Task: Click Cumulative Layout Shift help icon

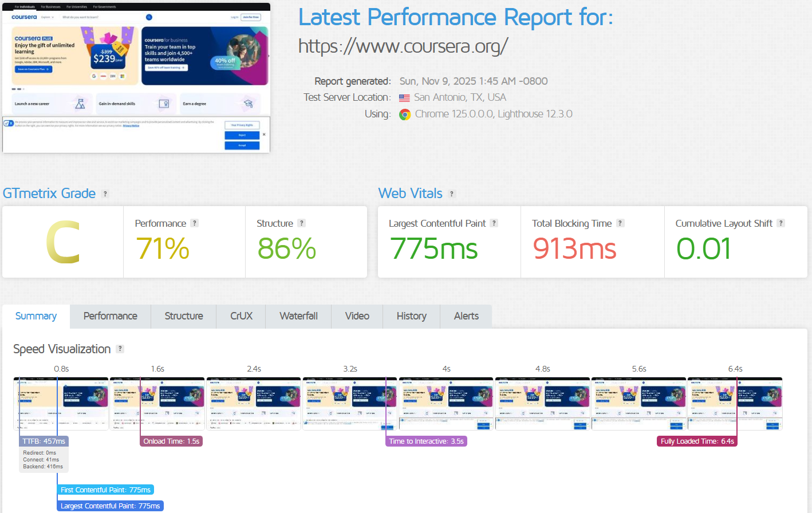Action: pyautogui.click(x=781, y=223)
